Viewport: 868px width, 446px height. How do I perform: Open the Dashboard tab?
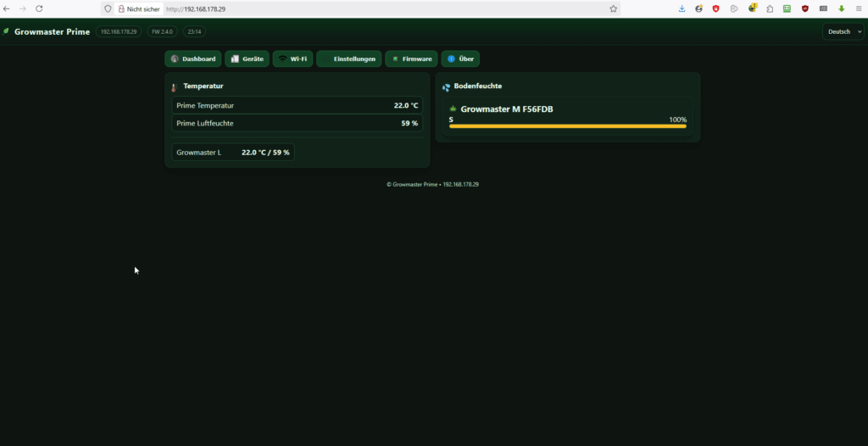click(x=193, y=59)
